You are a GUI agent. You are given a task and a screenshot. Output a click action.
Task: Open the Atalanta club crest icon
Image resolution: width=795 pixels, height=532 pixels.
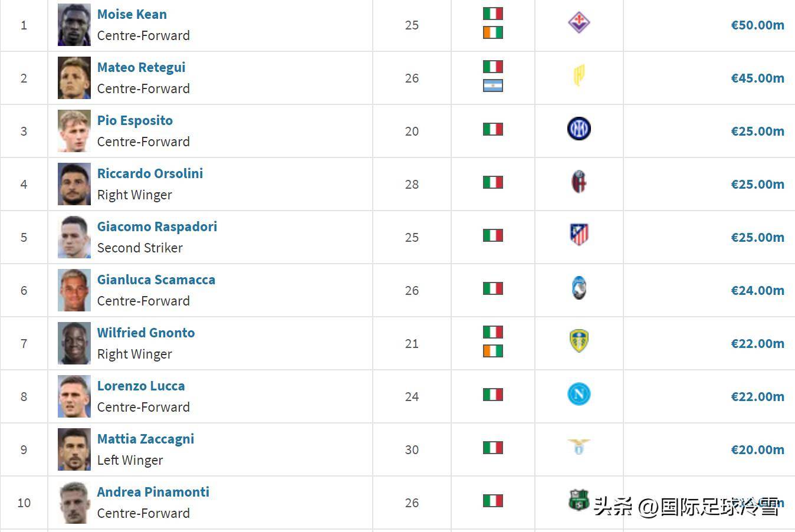point(579,288)
